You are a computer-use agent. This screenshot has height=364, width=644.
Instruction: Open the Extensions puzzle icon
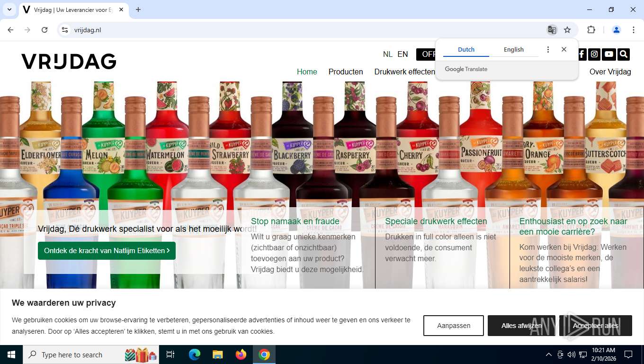[591, 30]
